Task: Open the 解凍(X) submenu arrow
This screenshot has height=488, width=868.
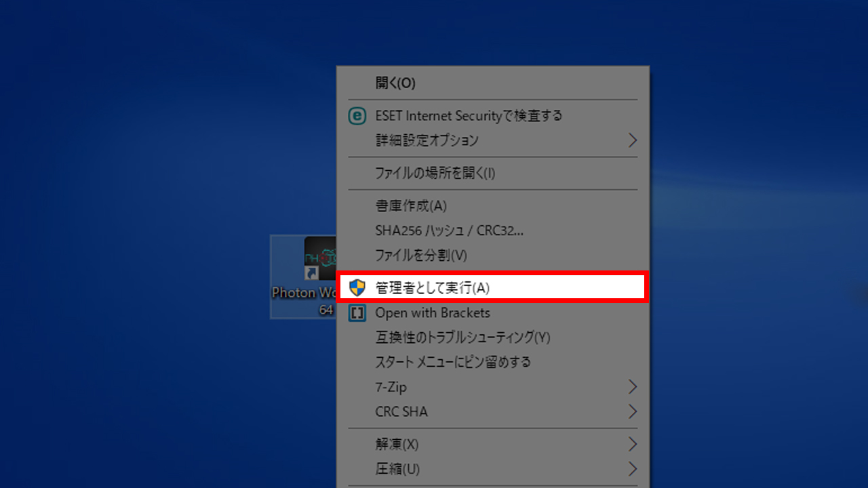Action: 632,445
